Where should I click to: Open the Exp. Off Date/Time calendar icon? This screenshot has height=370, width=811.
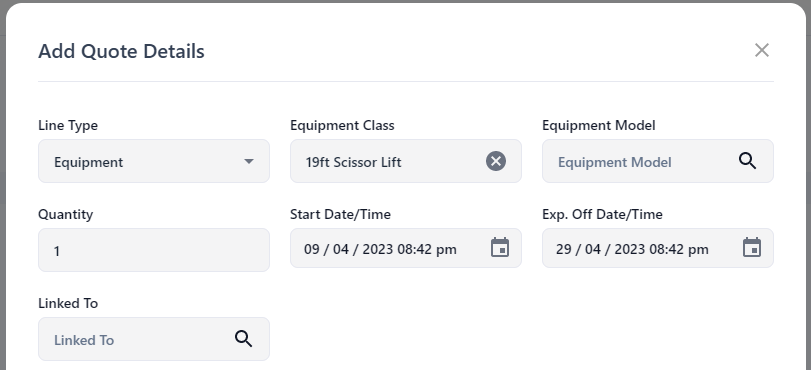coord(752,247)
